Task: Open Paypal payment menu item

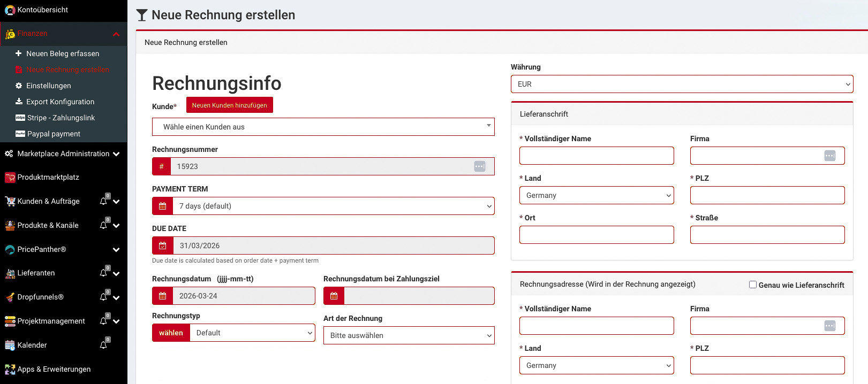Action: [x=54, y=134]
